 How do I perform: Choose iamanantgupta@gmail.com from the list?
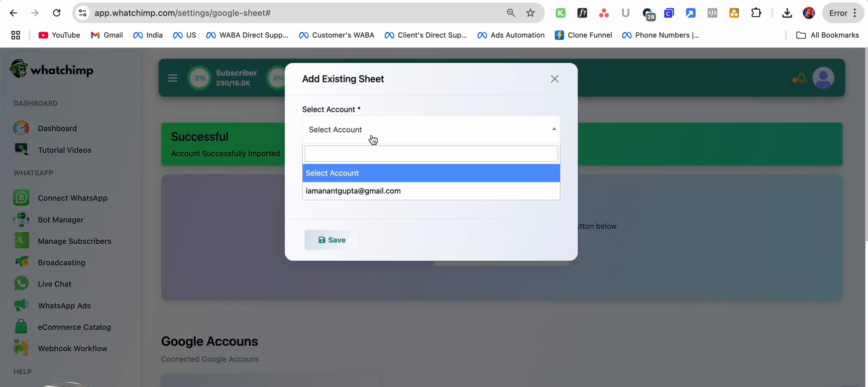(x=431, y=191)
